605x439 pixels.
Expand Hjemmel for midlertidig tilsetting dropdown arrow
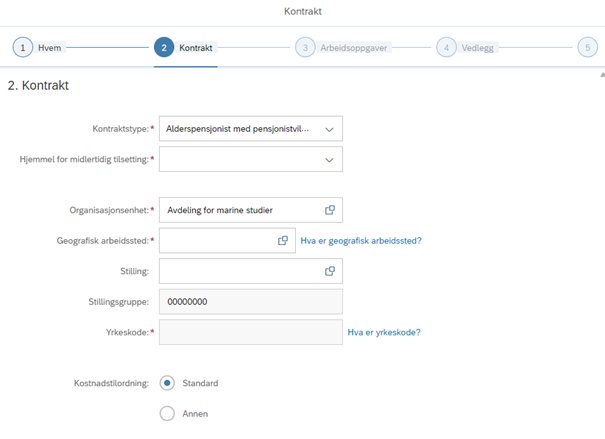point(329,160)
